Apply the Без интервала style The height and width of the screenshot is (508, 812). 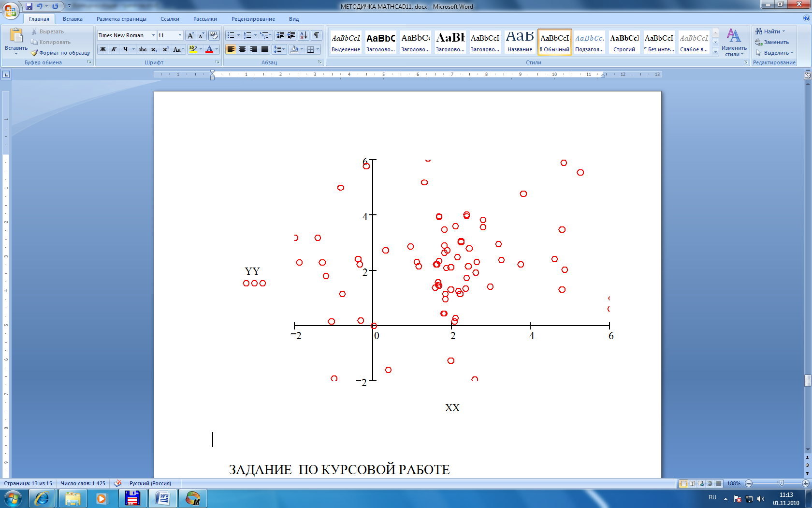(x=659, y=42)
